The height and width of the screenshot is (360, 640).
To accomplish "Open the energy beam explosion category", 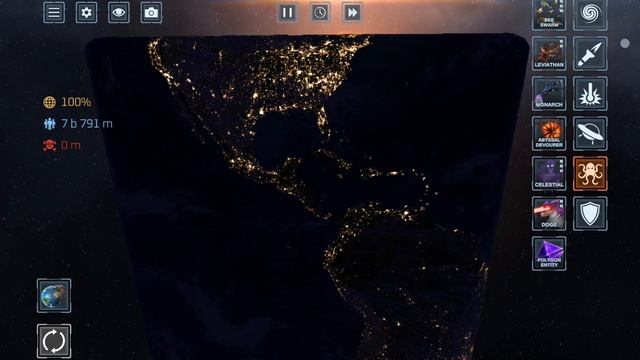I will pyautogui.click(x=590, y=93).
